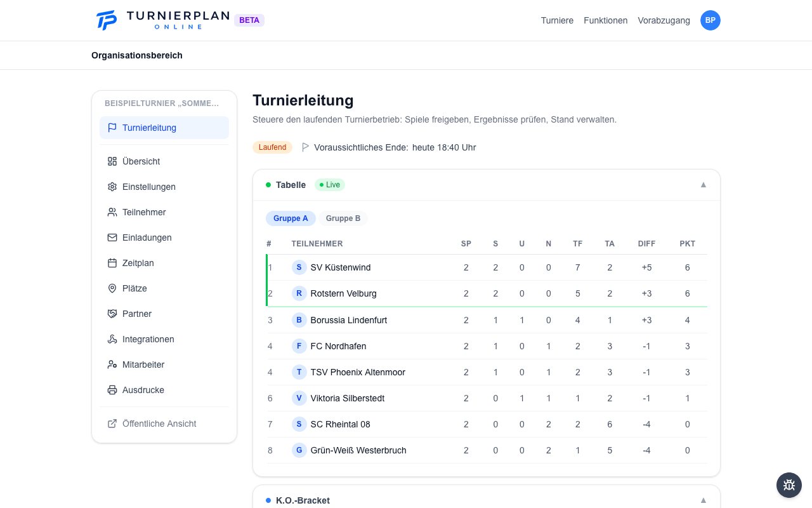The image size is (812, 508).
Task: Click the Organisationsbereich breadcrumb
Action: coord(137,55)
